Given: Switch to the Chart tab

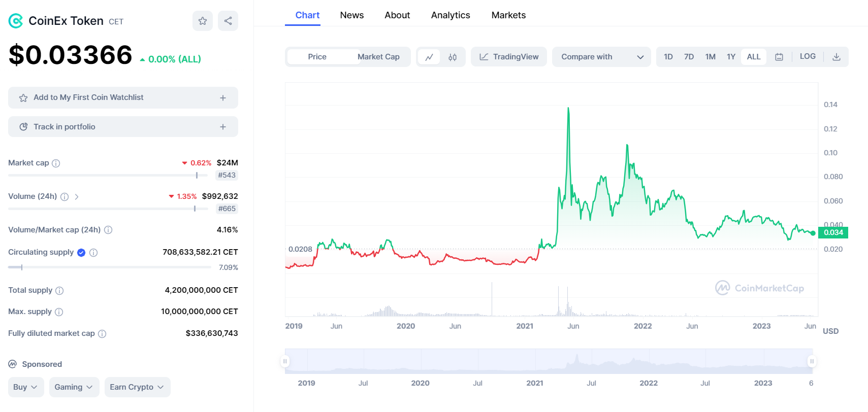Looking at the screenshot, I should click(307, 15).
